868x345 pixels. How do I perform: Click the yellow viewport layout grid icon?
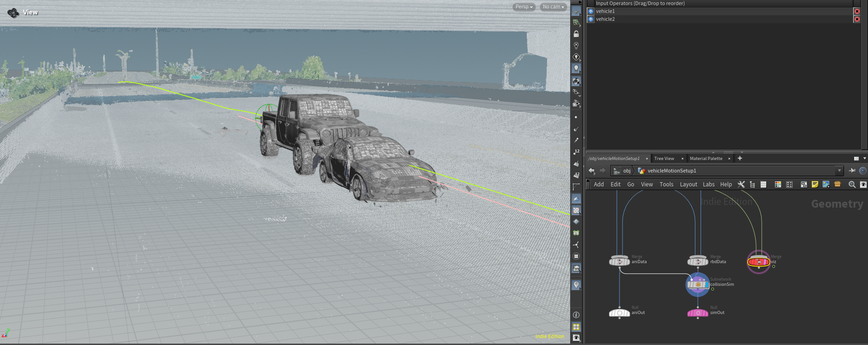pyautogui.click(x=576, y=327)
